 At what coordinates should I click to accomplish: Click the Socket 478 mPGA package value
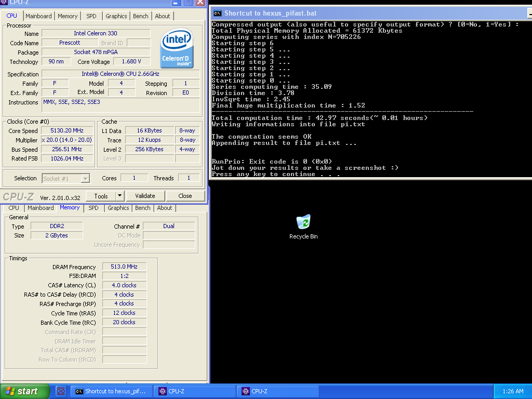(96, 52)
